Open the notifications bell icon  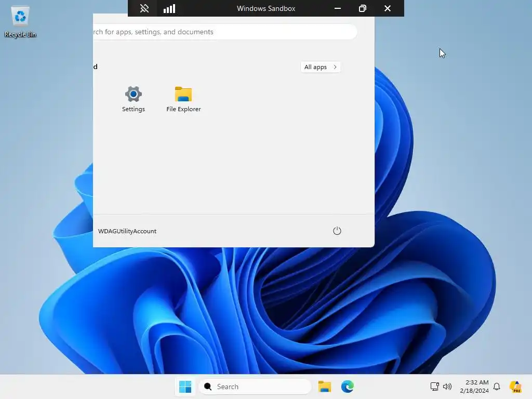click(497, 387)
